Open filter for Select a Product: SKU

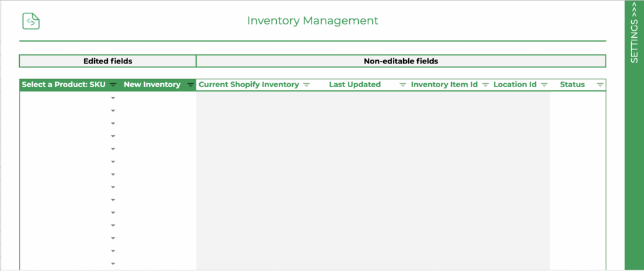(x=113, y=85)
